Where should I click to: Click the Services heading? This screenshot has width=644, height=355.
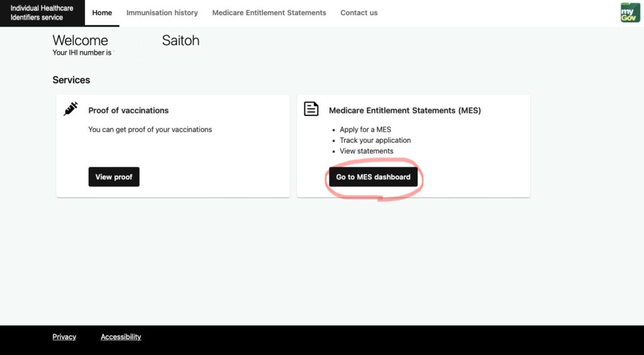point(71,80)
